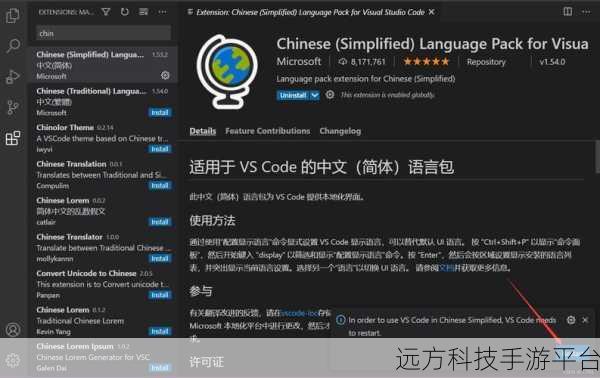Select the Extension Chinese (Simplified) editor tab
Screen dimensions: 600x378
[311, 12]
